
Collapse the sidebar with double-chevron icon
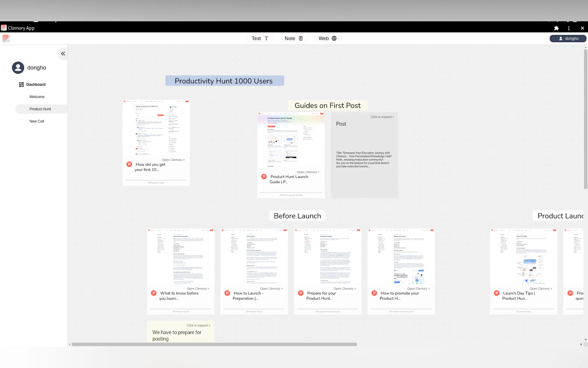point(63,54)
